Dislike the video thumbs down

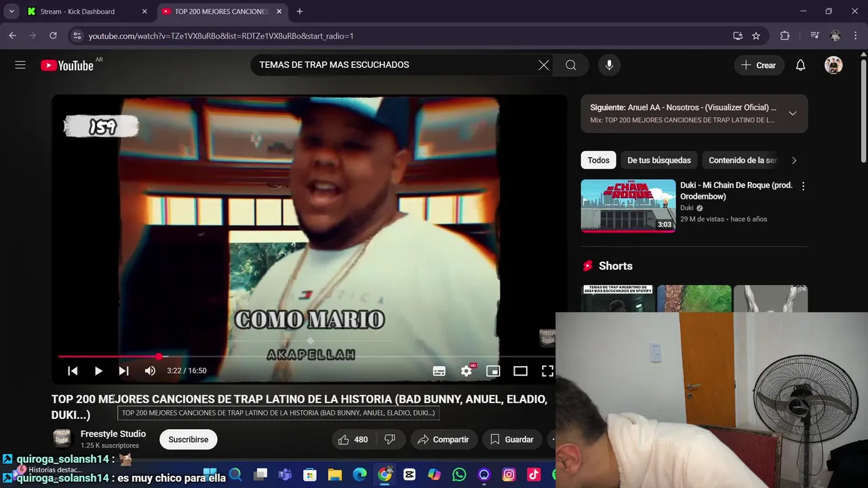[390, 439]
